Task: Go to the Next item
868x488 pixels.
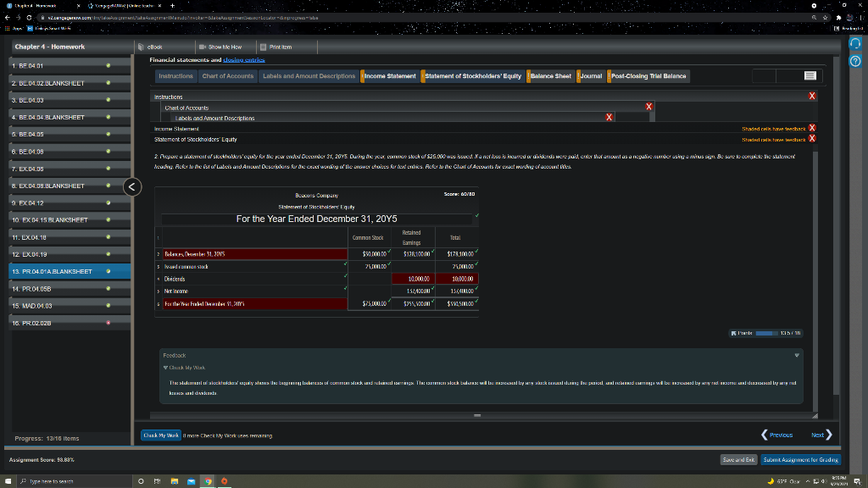Action: (x=821, y=435)
